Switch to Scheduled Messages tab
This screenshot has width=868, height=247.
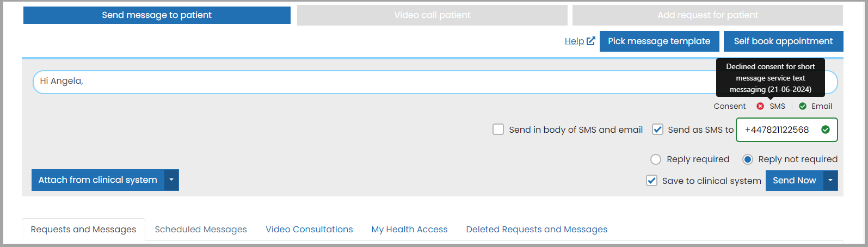[201, 230]
